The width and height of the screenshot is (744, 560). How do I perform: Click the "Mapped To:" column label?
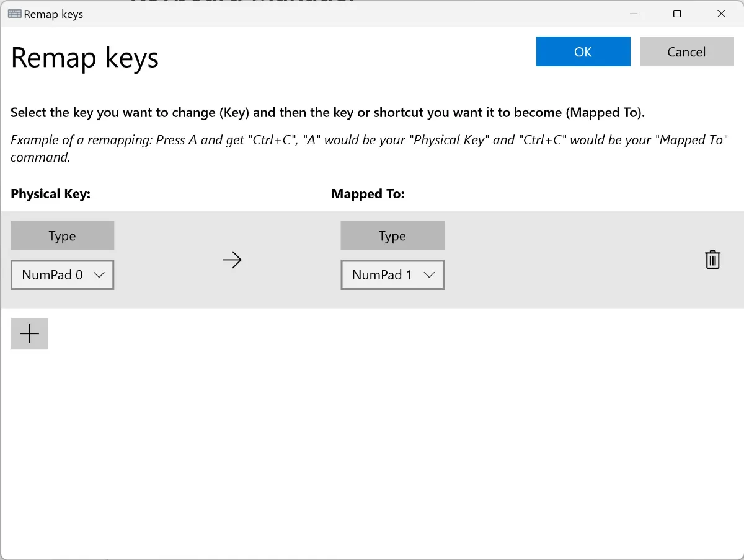[368, 194]
